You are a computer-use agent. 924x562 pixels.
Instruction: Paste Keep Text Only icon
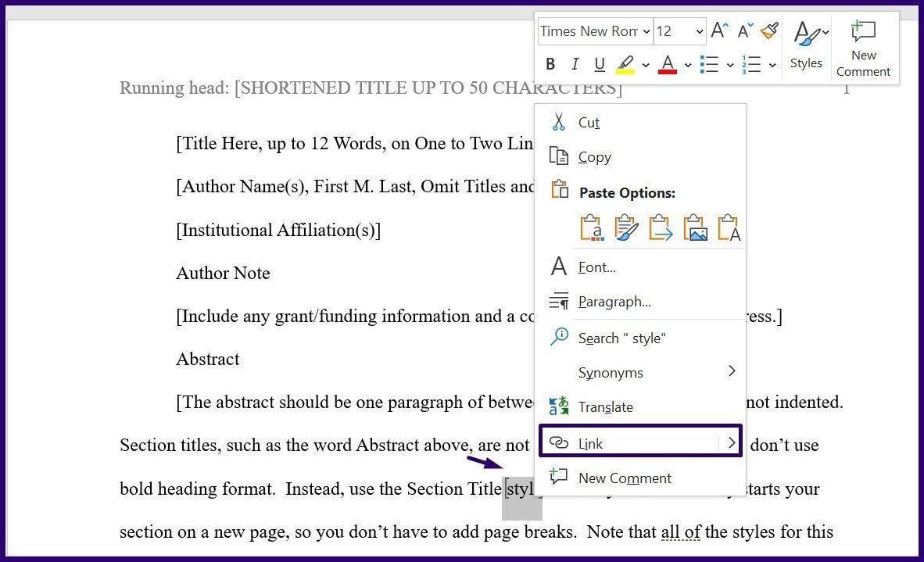[x=729, y=227]
